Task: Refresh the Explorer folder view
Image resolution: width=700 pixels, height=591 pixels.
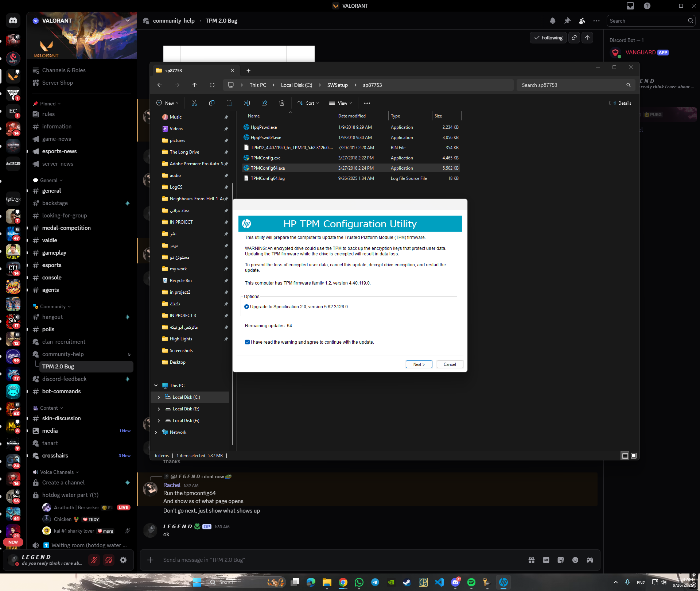Action: (212, 85)
